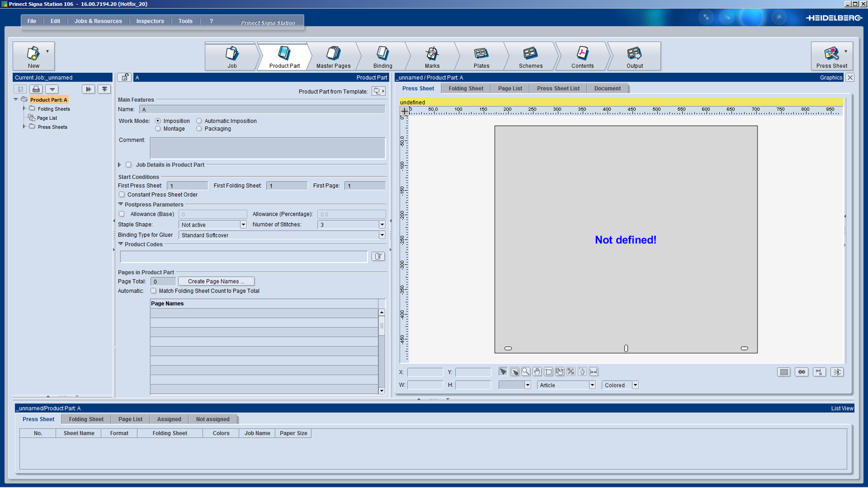Image resolution: width=868 pixels, height=488 pixels.
Task: Click the Press Sheet icon button
Action: point(831,56)
